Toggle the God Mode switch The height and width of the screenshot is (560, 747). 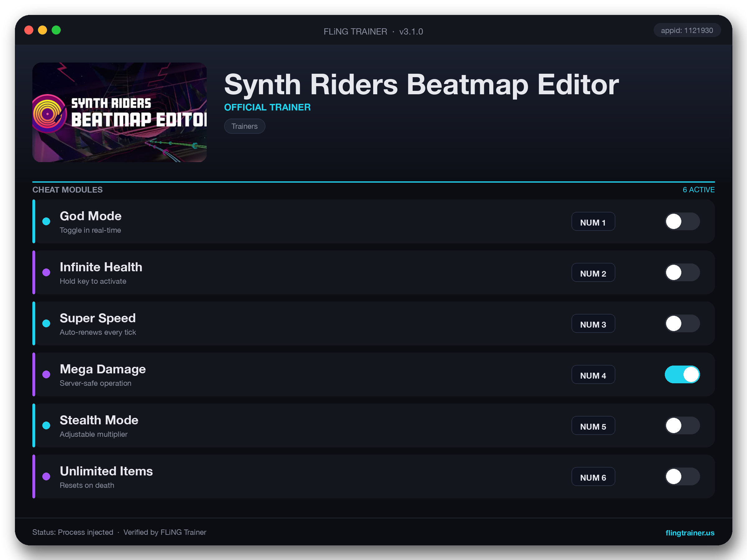tap(682, 222)
